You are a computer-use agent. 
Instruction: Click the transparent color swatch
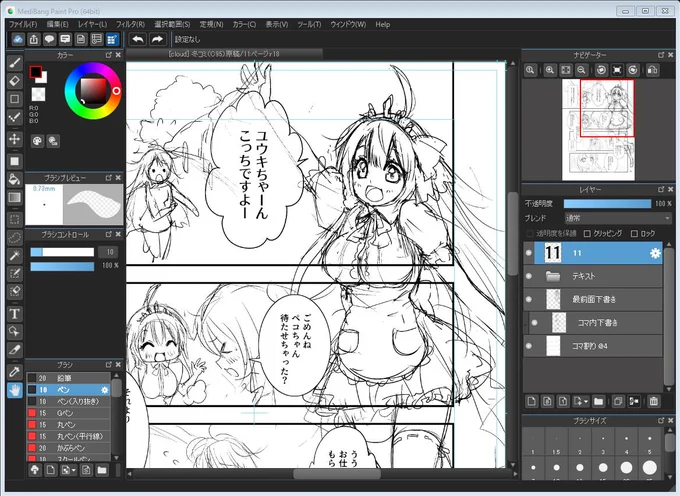click(x=38, y=94)
